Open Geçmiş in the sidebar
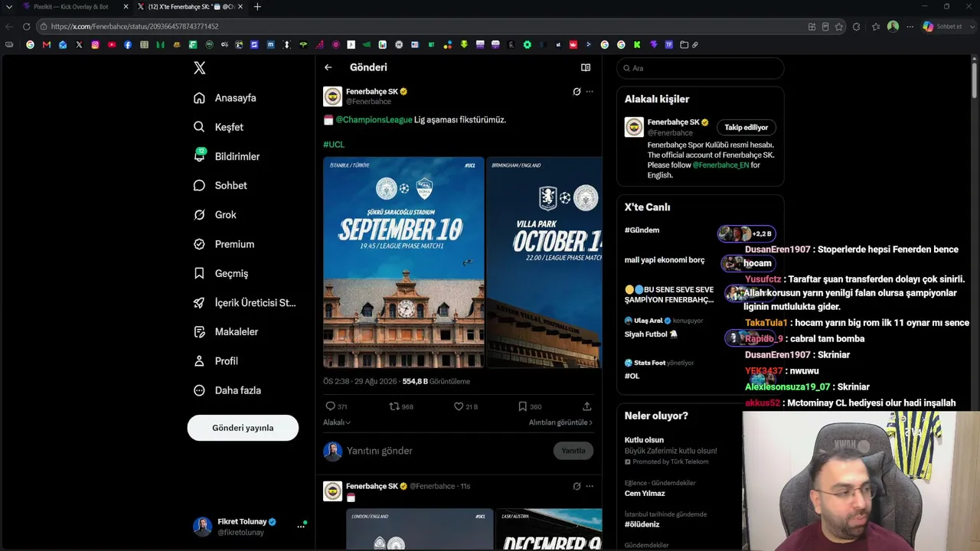980x551 pixels. coord(220,273)
